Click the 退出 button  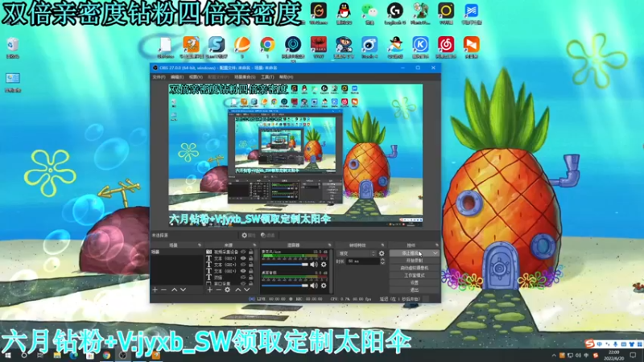click(414, 290)
